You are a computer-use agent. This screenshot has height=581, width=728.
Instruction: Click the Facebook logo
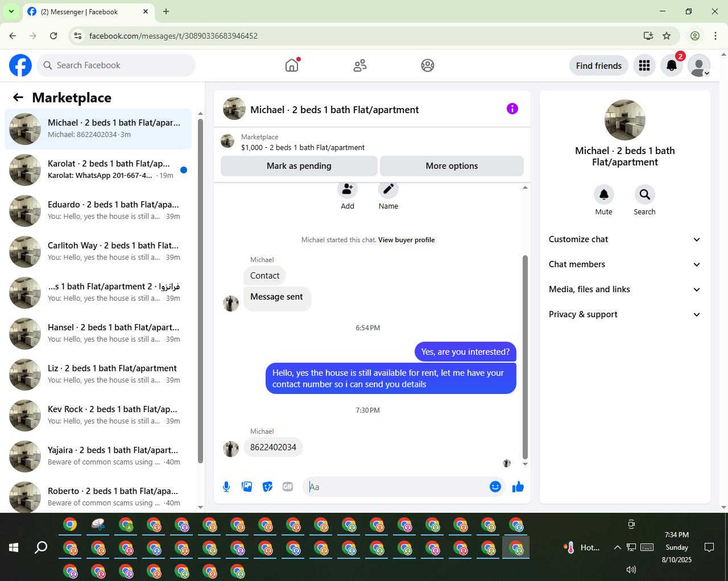[20, 65]
